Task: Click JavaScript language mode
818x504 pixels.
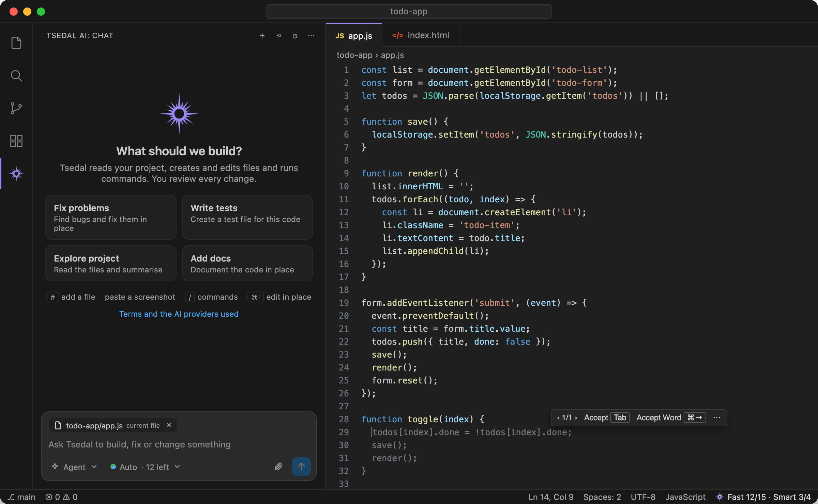Action: coord(685,497)
